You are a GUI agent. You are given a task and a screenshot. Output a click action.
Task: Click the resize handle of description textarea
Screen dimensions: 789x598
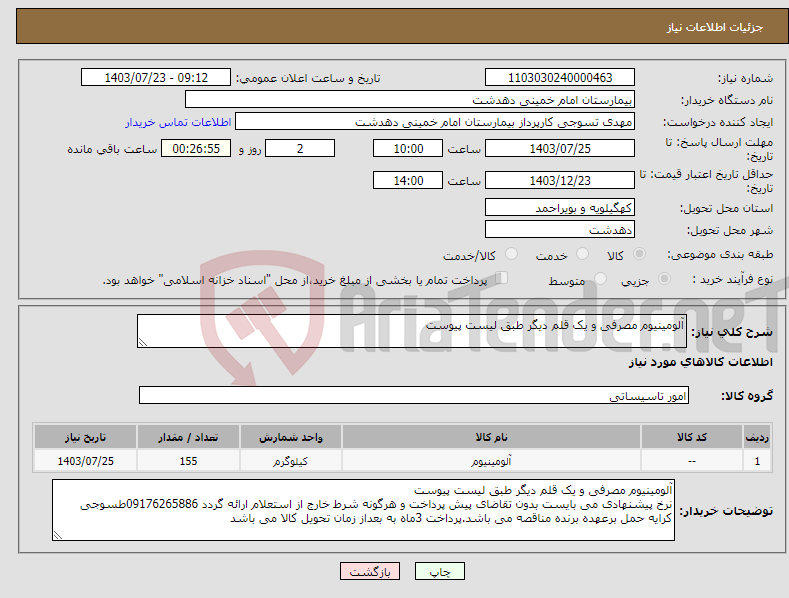tap(143, 342)
